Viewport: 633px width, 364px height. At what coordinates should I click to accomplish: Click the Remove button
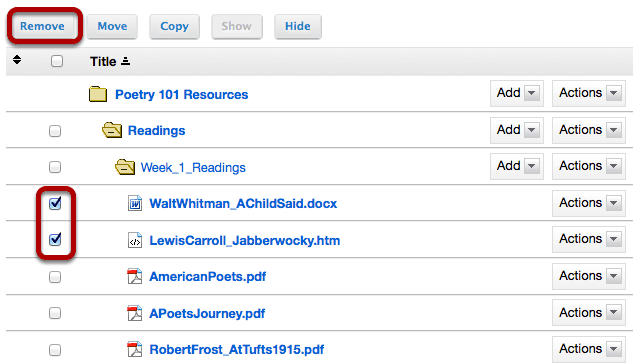pyautogui.click(x=42, y=26)
